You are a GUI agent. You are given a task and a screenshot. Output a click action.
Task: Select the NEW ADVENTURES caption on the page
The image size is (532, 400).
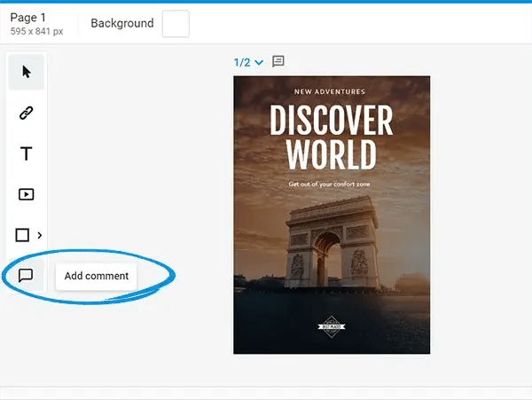330,91
